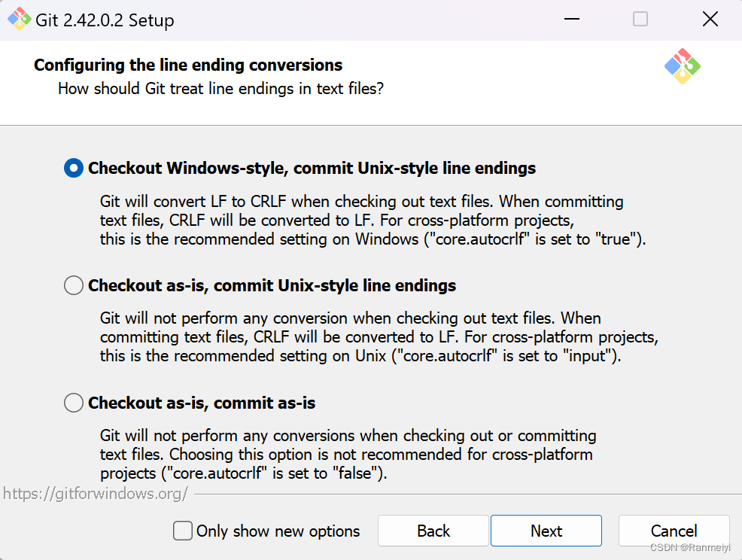This screenshot has height=560, width=742.
Task: Click the description mentioning core.autocrlf set to "true"
Action: (x=373, y=221)
